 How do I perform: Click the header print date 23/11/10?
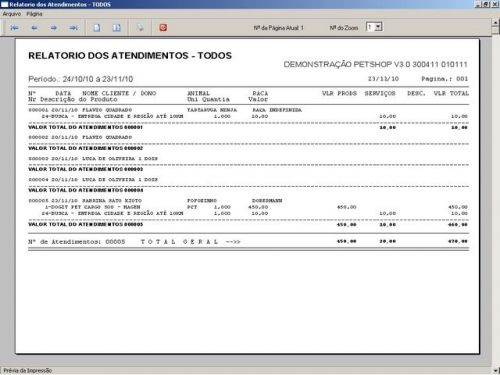383,79
